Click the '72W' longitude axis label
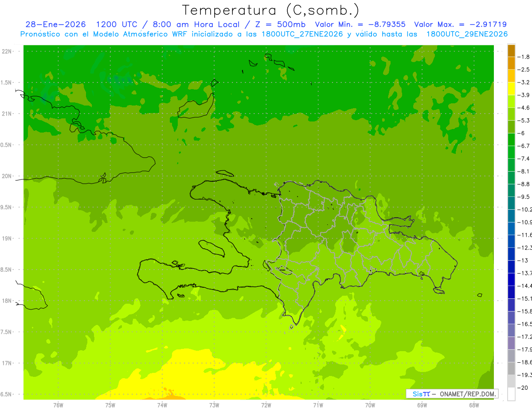The height and width of the screenshot is (411, 532). pos(266,405)
